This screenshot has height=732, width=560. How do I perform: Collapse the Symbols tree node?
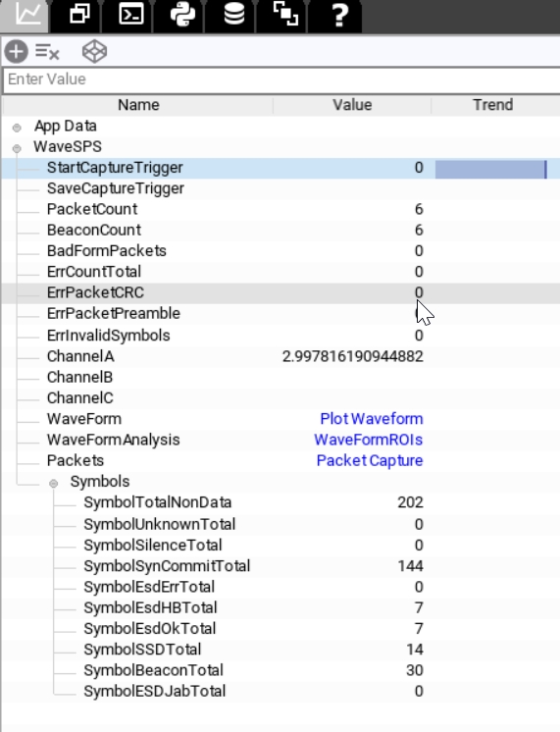pyautogui.click(x=54, y=483)
